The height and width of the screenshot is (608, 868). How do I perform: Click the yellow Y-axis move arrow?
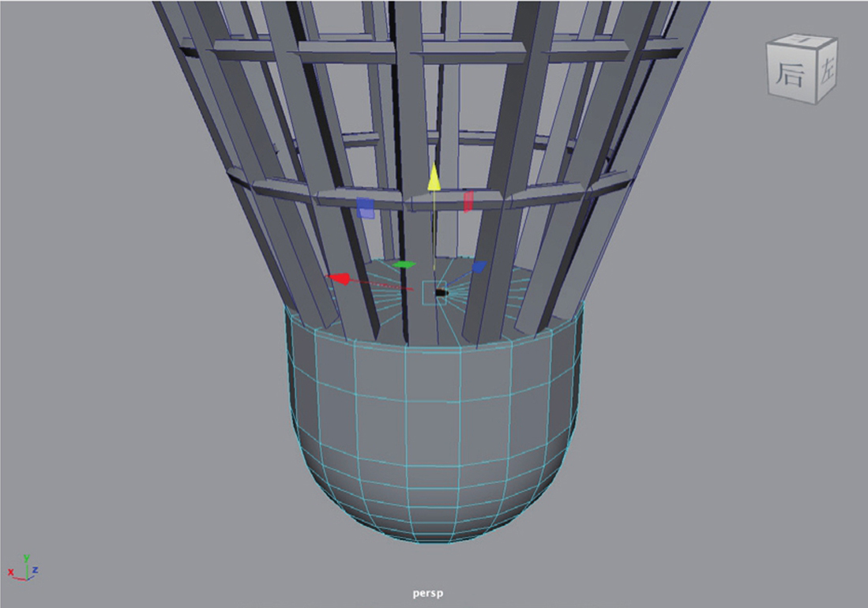pos(433,178)
